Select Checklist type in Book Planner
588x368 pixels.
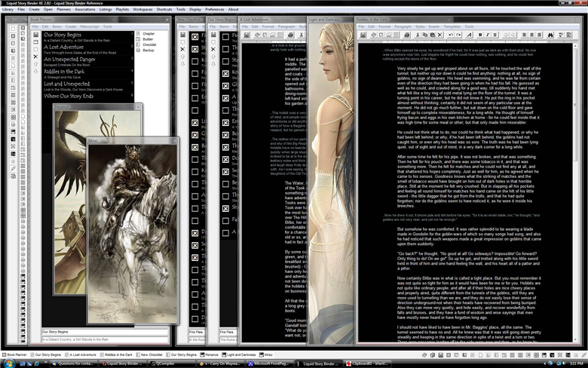147,44
